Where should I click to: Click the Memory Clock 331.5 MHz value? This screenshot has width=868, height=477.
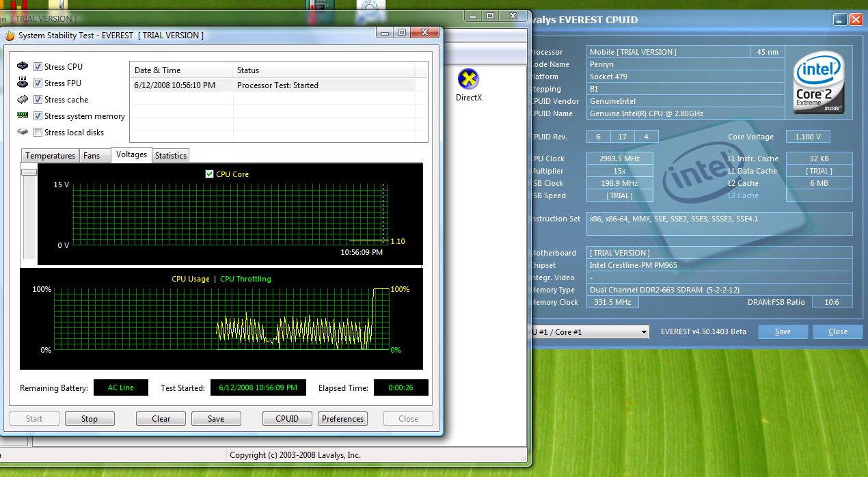(613, 302)
